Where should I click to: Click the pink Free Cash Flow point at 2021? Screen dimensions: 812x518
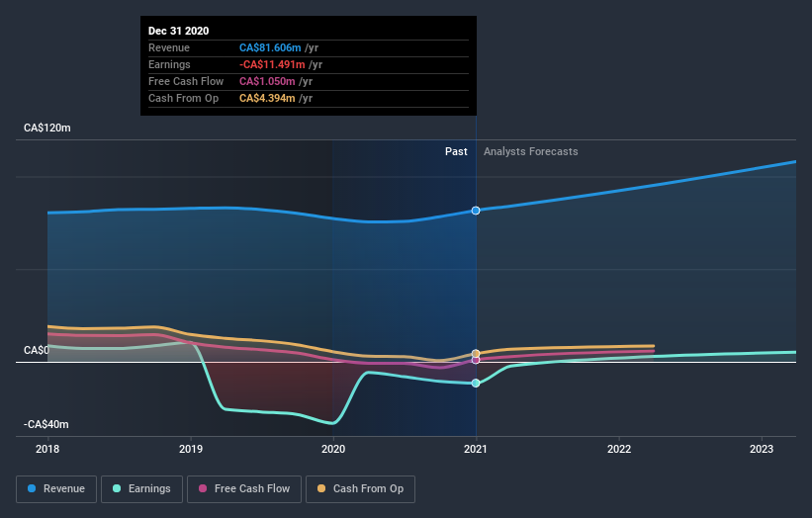(476, 360)
